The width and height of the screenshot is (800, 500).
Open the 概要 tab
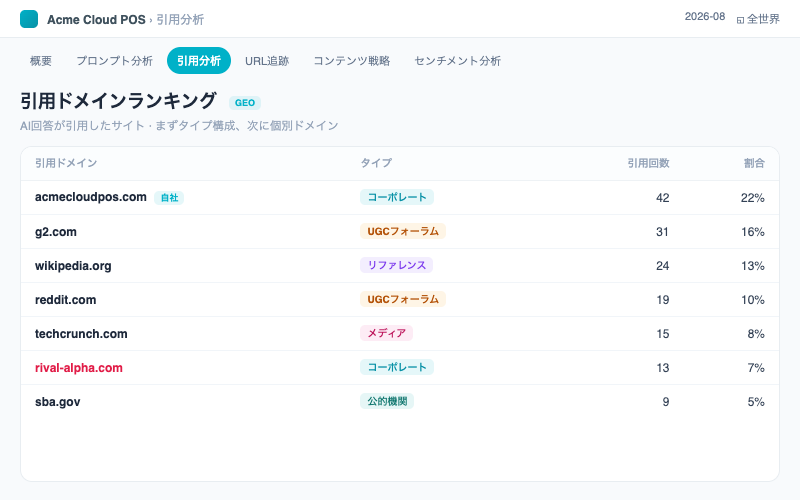click(x=41, y=61)
